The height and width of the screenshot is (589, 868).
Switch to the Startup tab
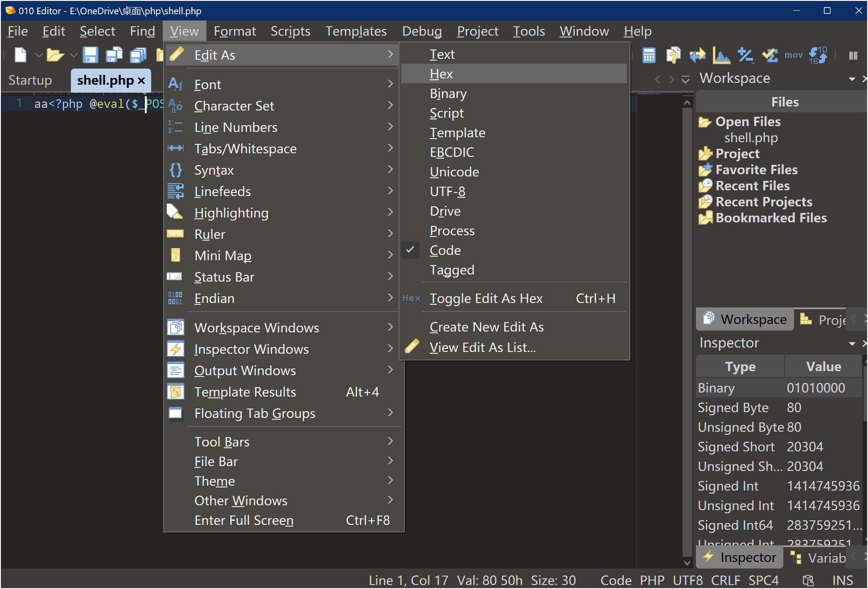click(30, 80)
